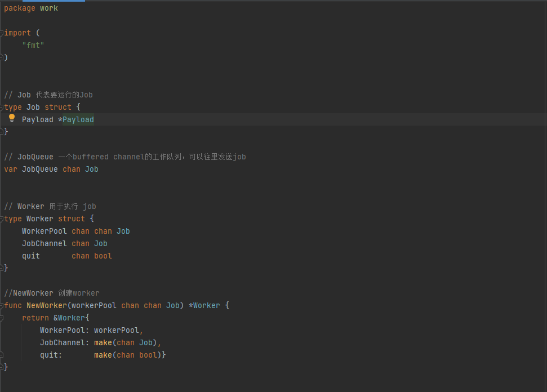Collapse the Job struct definition
This screenshot has height=392, width=547.
click(2, 107)
